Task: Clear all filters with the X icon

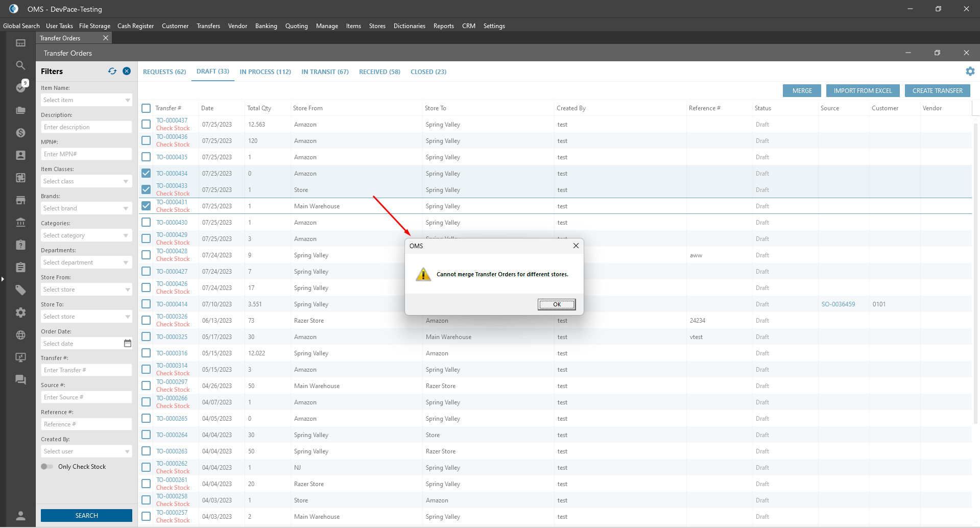Action: 127,71
